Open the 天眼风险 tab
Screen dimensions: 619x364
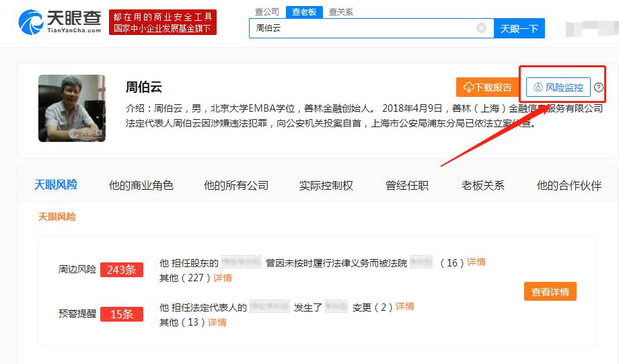[x=56, y=185]
